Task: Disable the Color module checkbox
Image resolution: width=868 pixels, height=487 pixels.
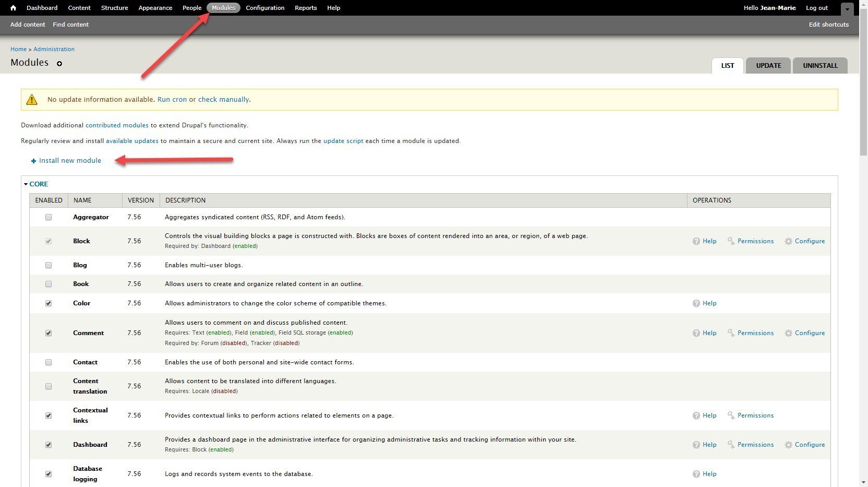Action: tap(48, 303)
